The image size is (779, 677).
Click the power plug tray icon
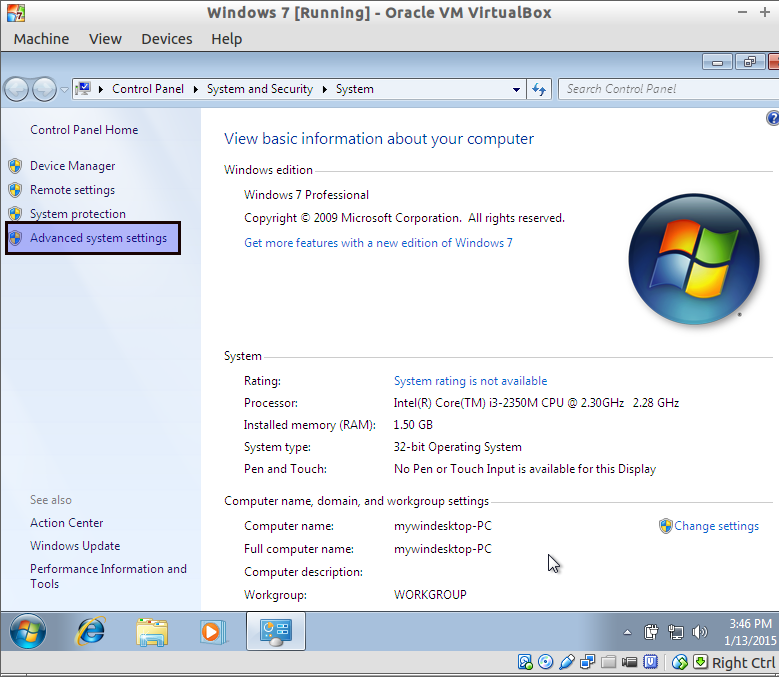click(651, 632)
